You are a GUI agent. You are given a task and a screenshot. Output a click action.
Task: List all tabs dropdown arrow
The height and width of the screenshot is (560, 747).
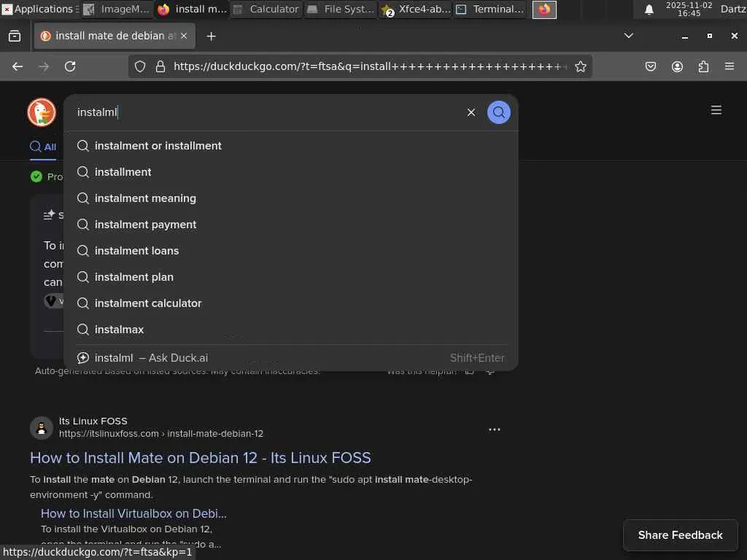pyautogui.click(x=628, y=36)
